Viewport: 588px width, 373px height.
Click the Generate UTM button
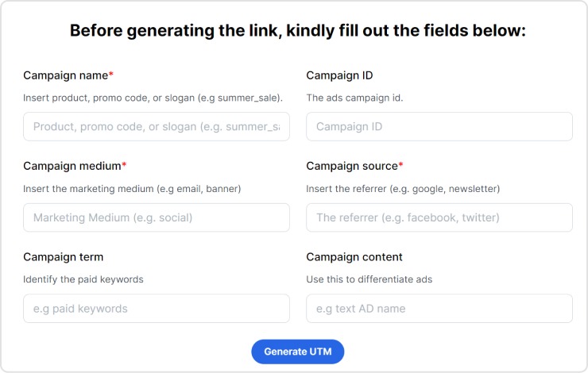pyautogui.click(x=297, y=352)
